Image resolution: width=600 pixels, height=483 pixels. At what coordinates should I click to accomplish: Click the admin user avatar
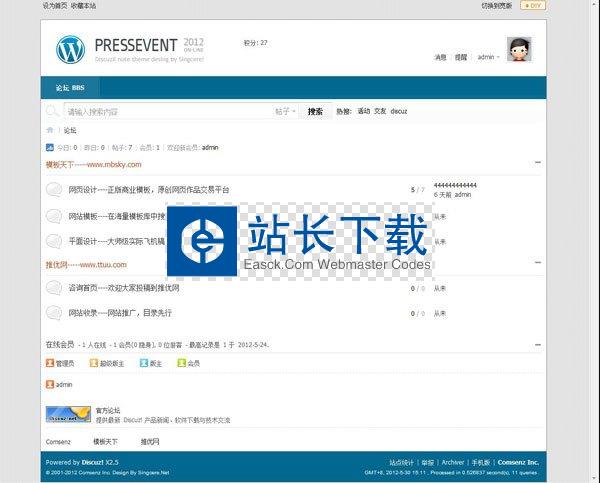[519, 48]
